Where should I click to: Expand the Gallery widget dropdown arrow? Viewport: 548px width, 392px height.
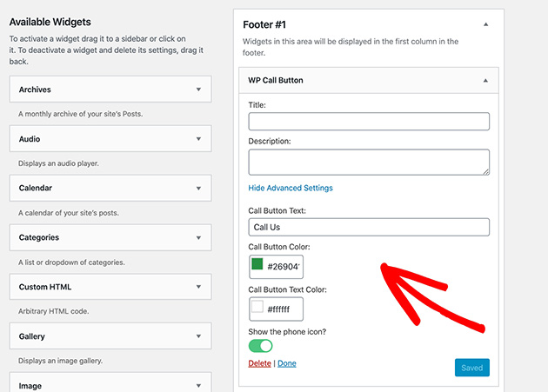point(198,336)
